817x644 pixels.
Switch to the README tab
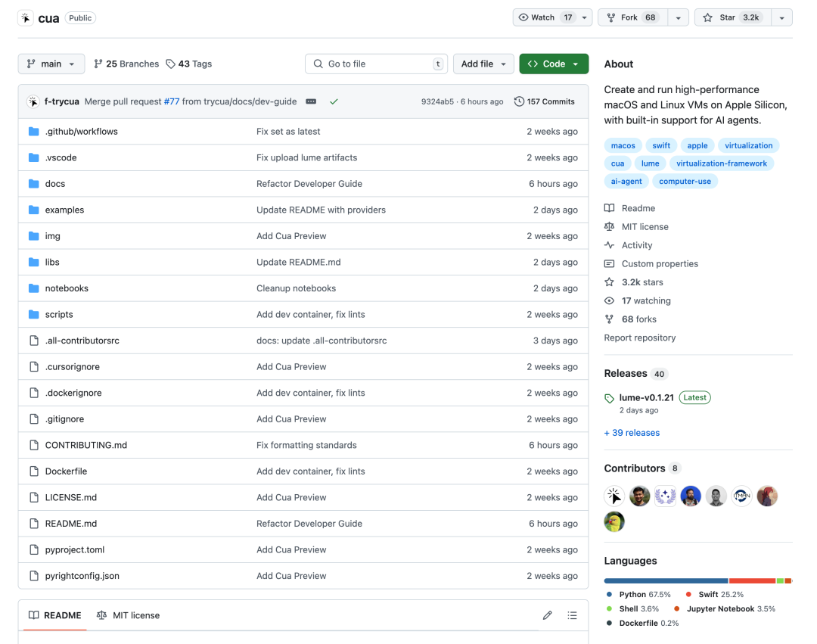[55, 615]
